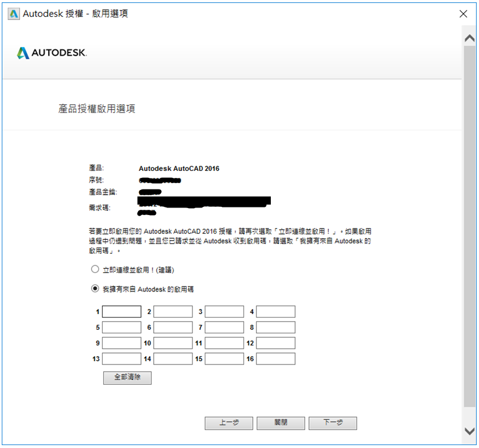Proceed with the 下一步 next button
Image resolution: width=479 pixels, height=448 pixels.
[333, 423]
